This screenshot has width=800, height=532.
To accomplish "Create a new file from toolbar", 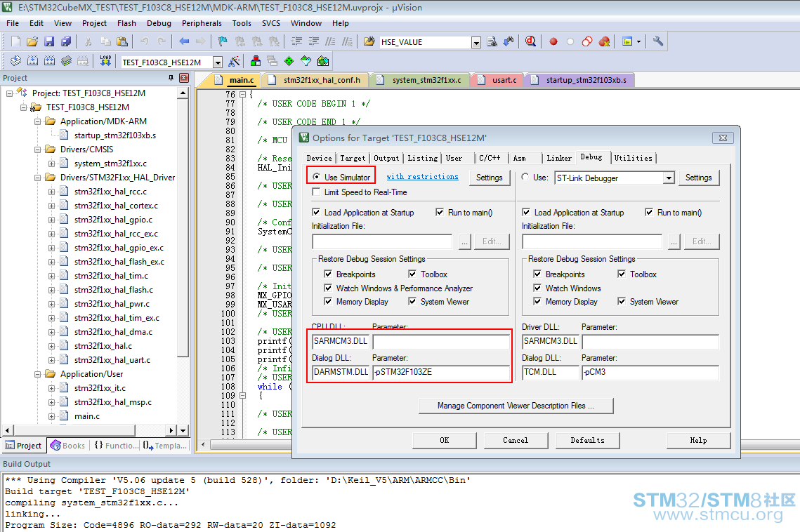I will click(x=16, y=42).
